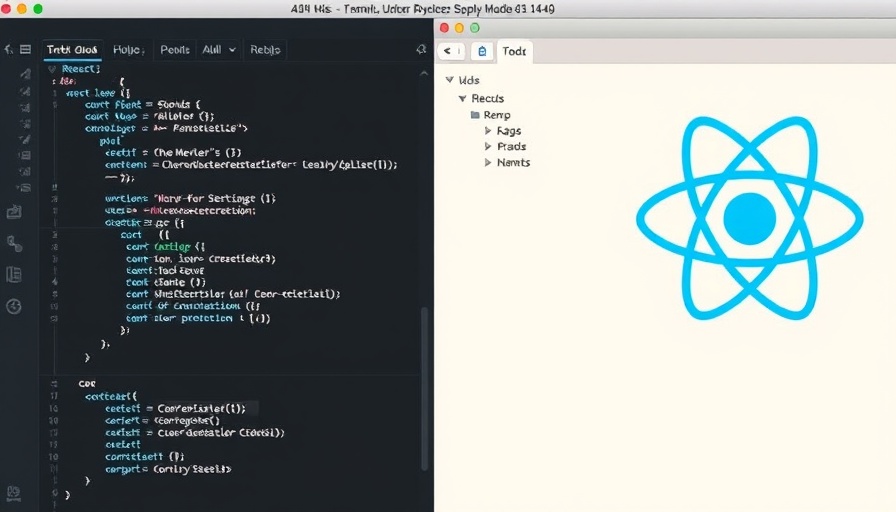
Task: Expand the Namts tree item
Action: [x=487, y=162]
